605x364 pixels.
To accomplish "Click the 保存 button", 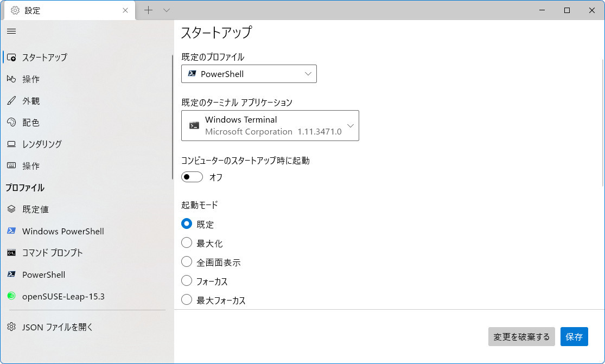I will point(574,337).
